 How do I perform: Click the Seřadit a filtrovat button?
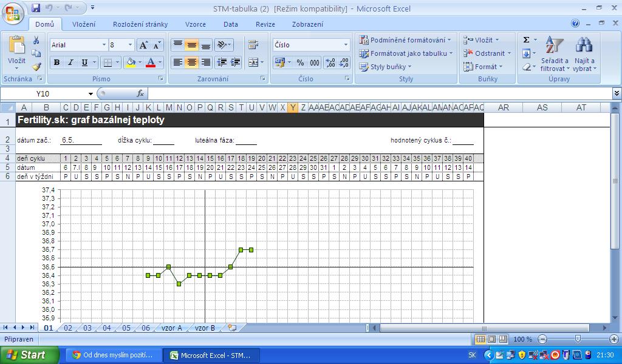click(x=554, y=53)
